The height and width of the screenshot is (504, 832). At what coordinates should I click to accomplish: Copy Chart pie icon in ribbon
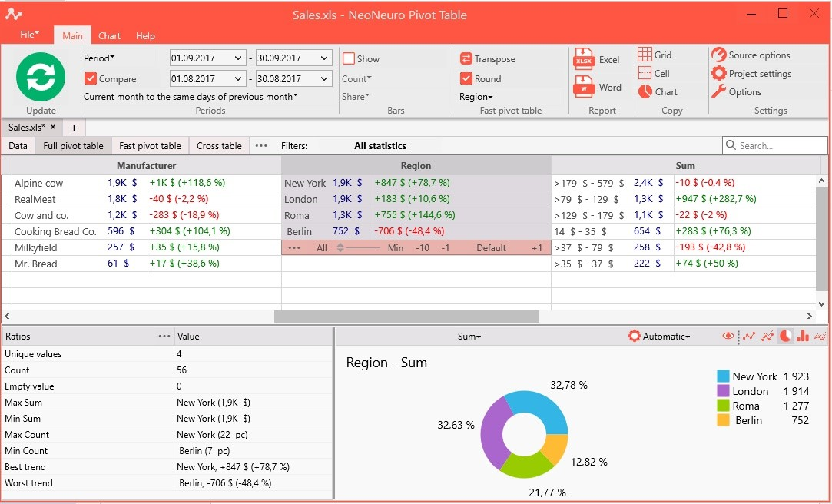tap(645, 91)
